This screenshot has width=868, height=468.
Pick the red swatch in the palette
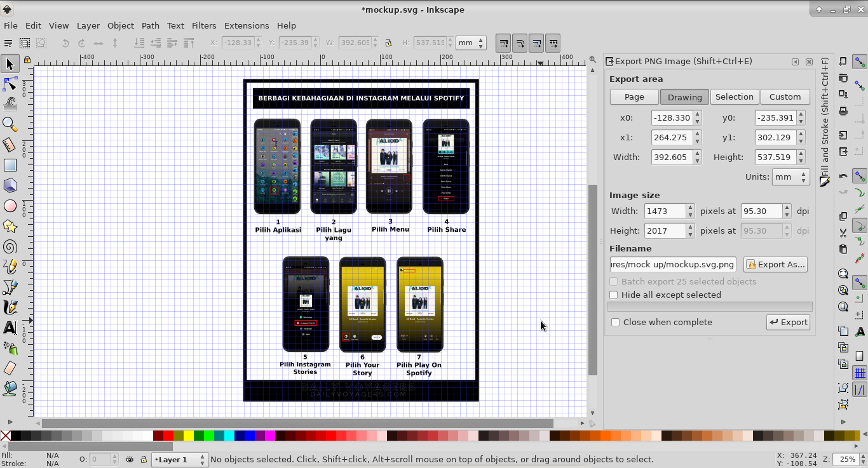click(x=168, y=436)
